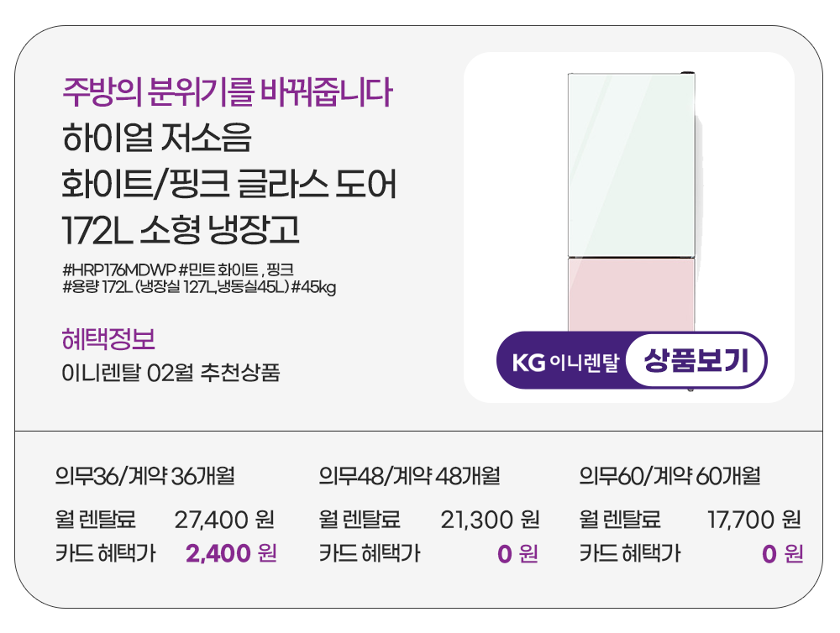Click the 17,700 원 monthly rental fee
840x633 pixels.
point(753,520)
